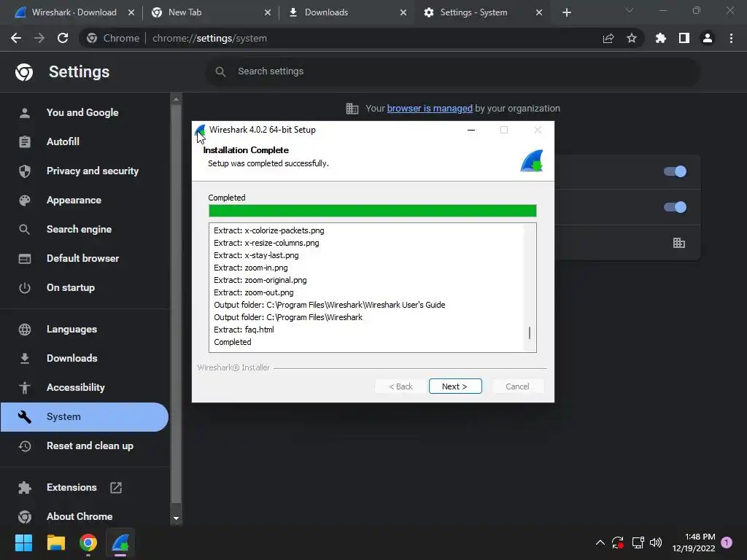Minimize the Wireshark Setup dialog

[x=471, y=130]
